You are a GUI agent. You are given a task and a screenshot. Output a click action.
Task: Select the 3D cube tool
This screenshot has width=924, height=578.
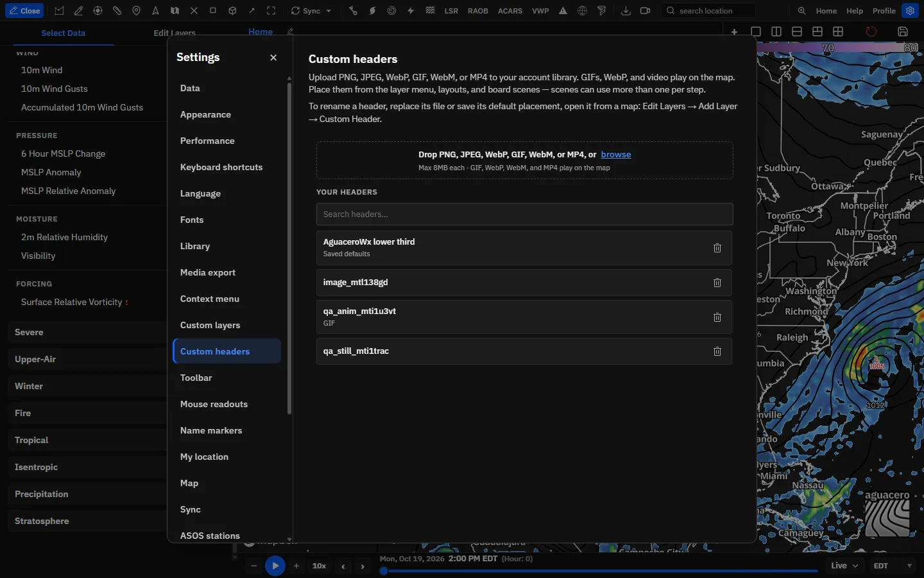[x=232, y=11]
